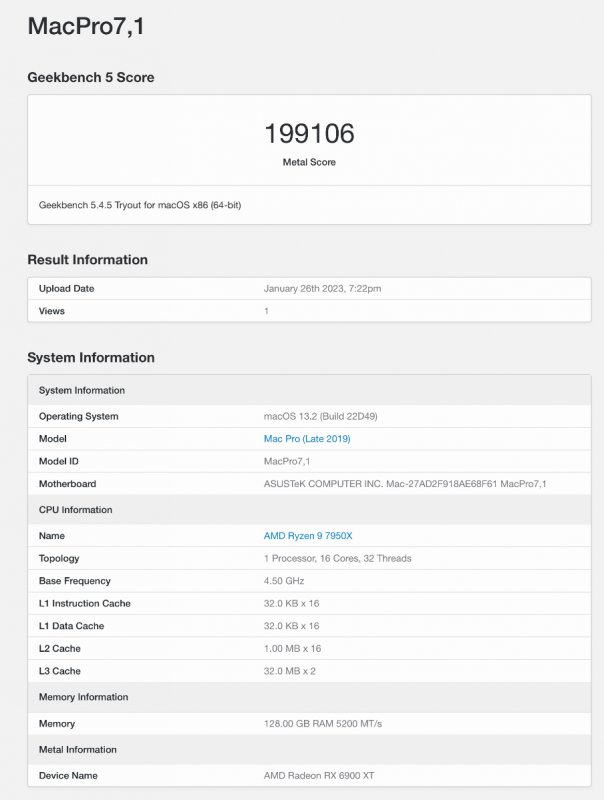The height and width of the screenshot is (800, 604).
Task: Click the Geekbench 5 Score heading
Action: pyautogui.click(x=91, y=78)
